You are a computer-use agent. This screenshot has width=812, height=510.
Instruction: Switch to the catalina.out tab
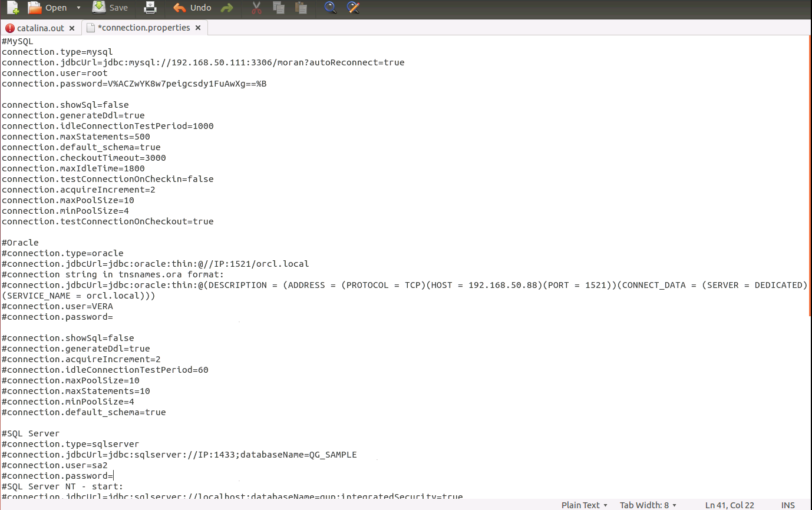click(40, 28)
